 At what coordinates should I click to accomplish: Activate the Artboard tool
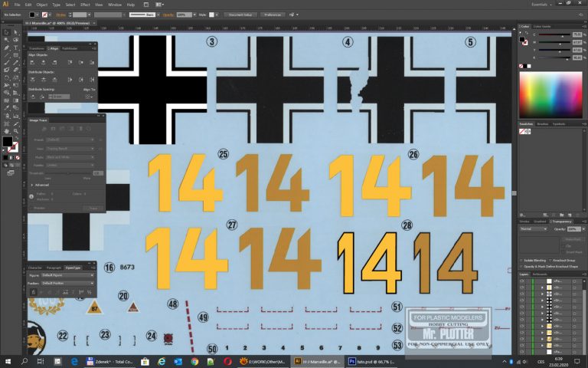point(6,123)
